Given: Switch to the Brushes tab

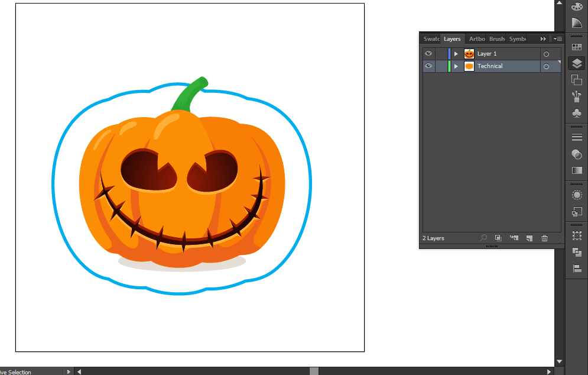Looking at the screenshot, I should (497, 39).
